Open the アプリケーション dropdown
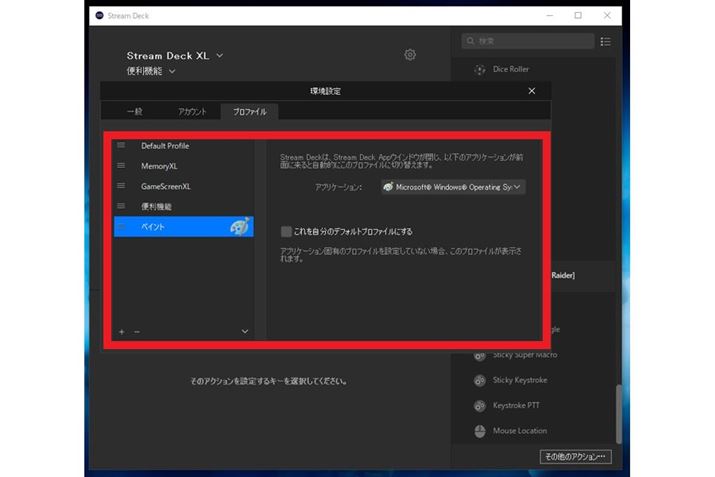Screen dimensions: 715x477 452,187
